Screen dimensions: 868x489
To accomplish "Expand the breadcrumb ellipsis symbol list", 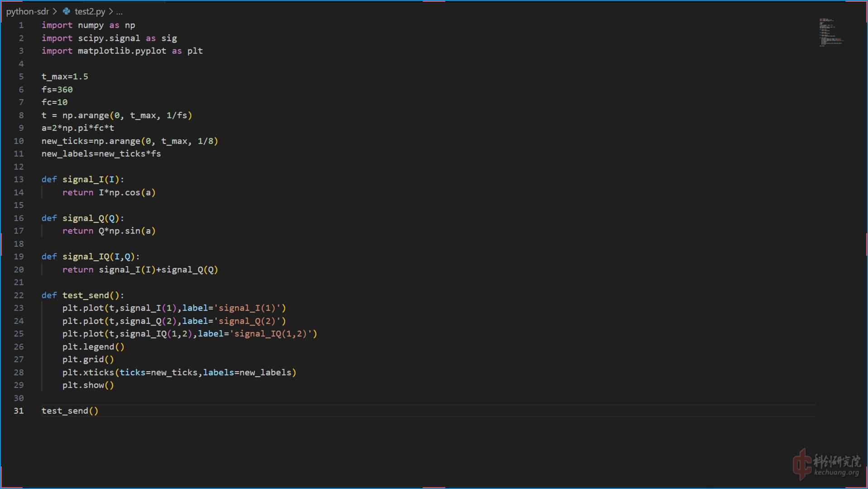I will click(x=120, y=12).
